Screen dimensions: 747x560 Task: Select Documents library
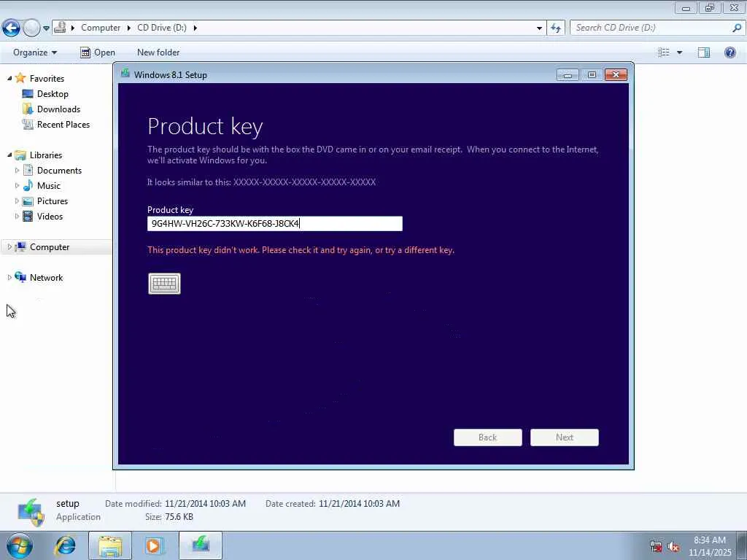(x=59, y=171)
